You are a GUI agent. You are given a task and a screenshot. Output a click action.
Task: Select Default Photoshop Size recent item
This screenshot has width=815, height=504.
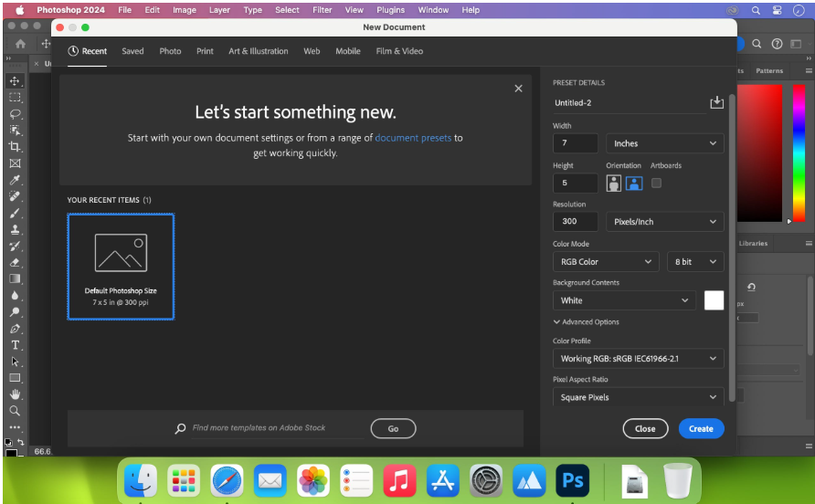[x=121, y=267]
